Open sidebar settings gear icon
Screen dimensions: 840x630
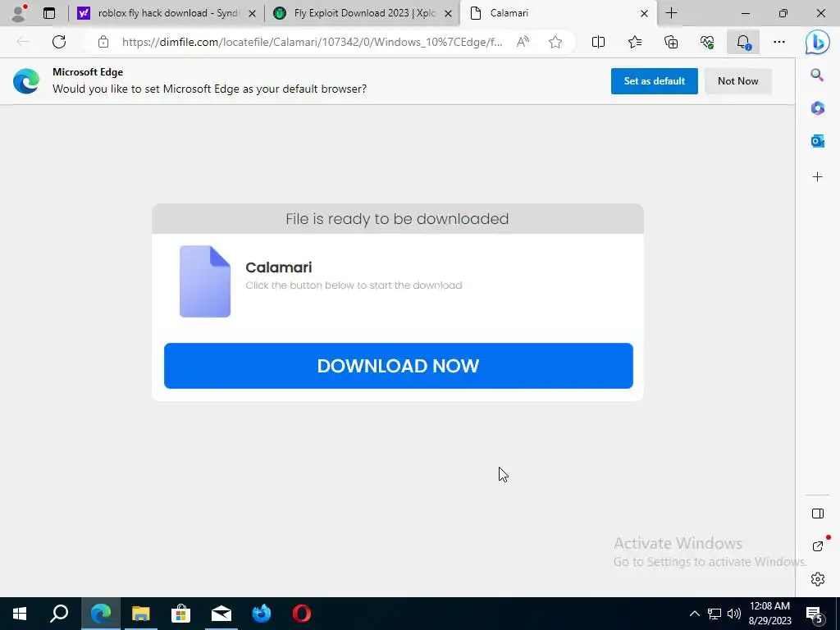(818, 579)
